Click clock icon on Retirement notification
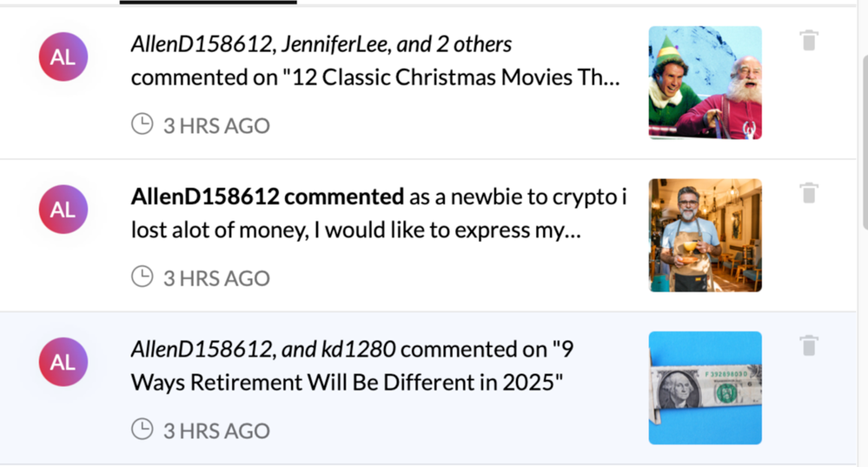Screen dimensions: 868x467 142,430
